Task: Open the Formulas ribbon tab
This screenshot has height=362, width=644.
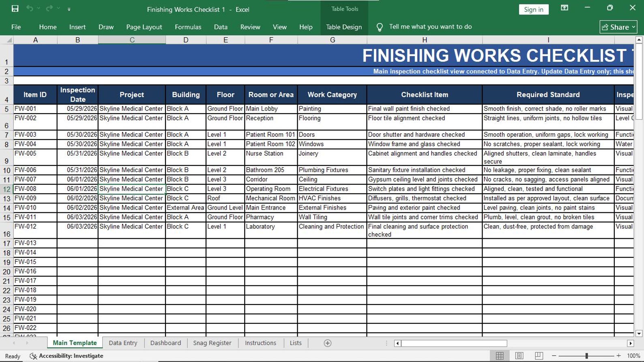Action: click(x=188, y=27)
